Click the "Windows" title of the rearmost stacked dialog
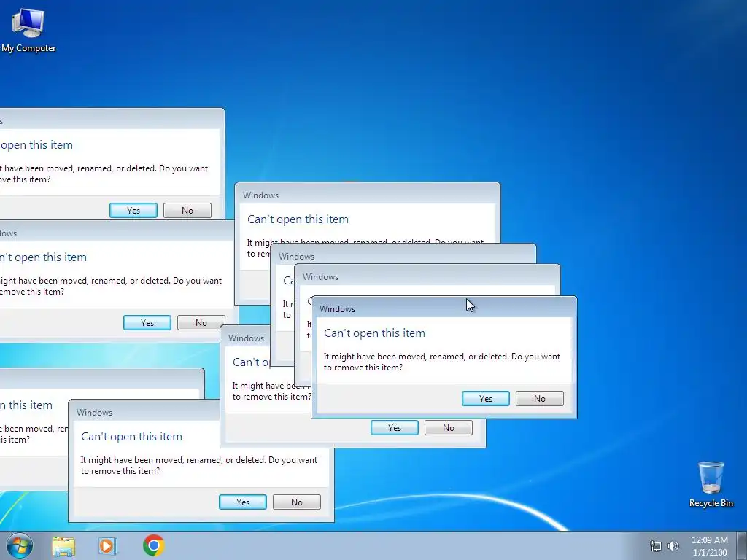Viewport: 747px width, 560px height. (x=260, y=195)
